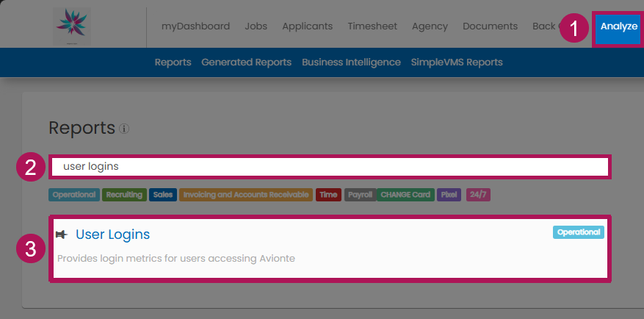Filter by the Sales tag
The width and height of the screenshot is (644, 319).
[163, 195]
